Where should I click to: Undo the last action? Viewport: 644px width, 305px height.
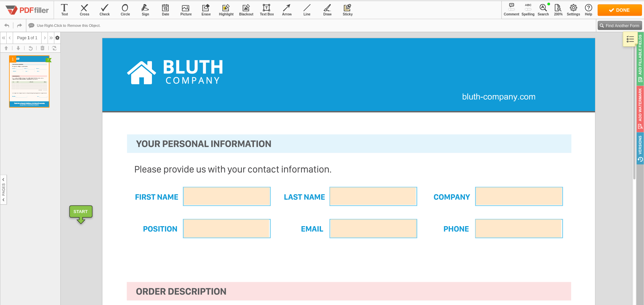[x=7, y=26]
